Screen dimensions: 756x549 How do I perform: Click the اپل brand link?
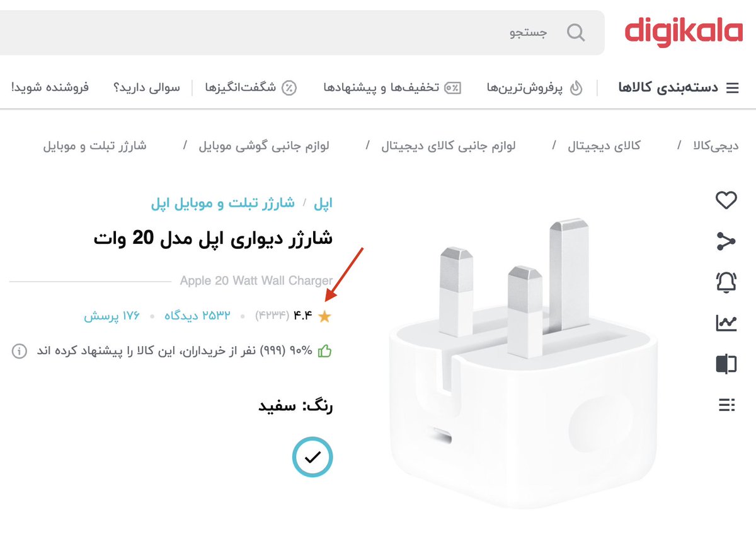[323, 203]
